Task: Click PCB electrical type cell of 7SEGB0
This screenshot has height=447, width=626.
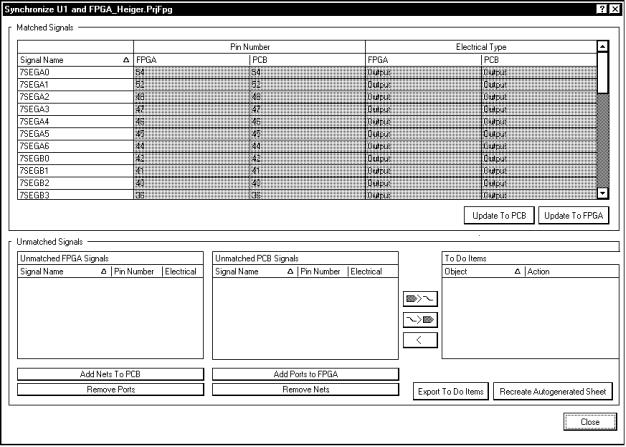Action: pos(539,158)
